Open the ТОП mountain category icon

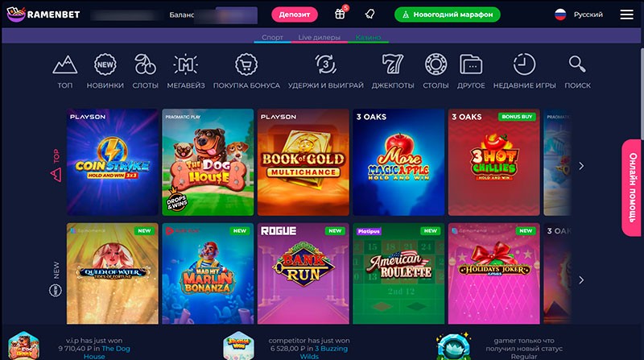pos(65,64)
